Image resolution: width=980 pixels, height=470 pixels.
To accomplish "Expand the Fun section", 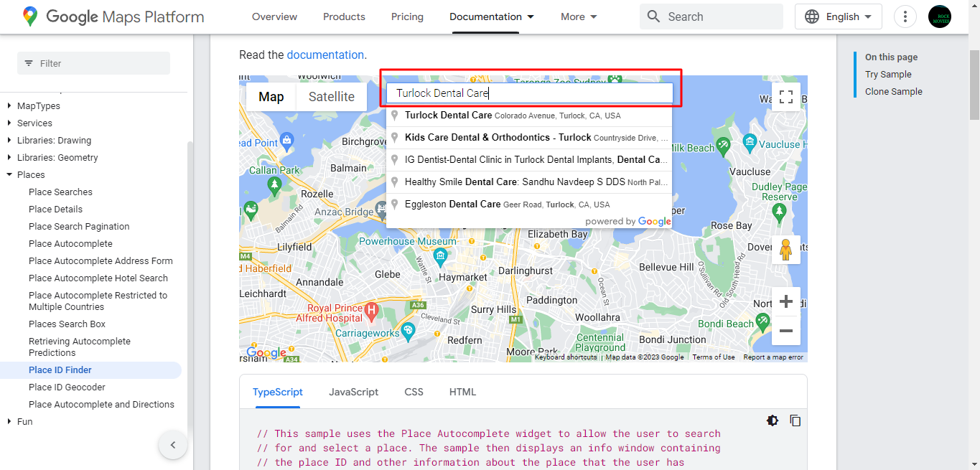I will point(24,422).
